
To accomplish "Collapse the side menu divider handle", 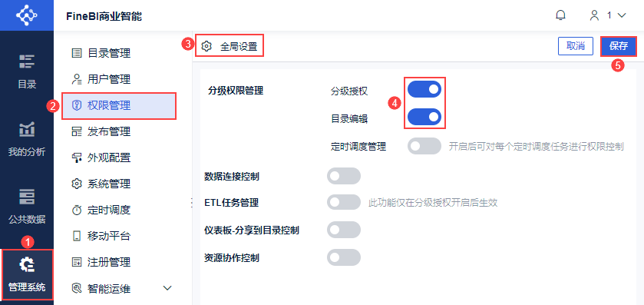I will [192, 202].
